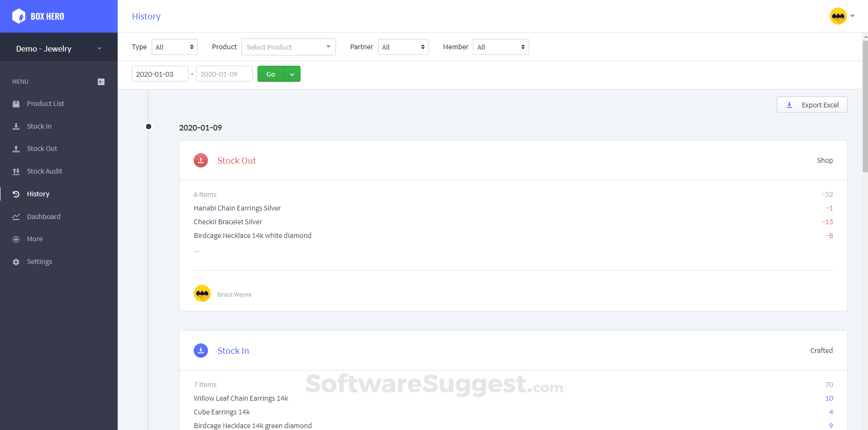Click the red Stock Out circle icon

(x=201, y=160)
